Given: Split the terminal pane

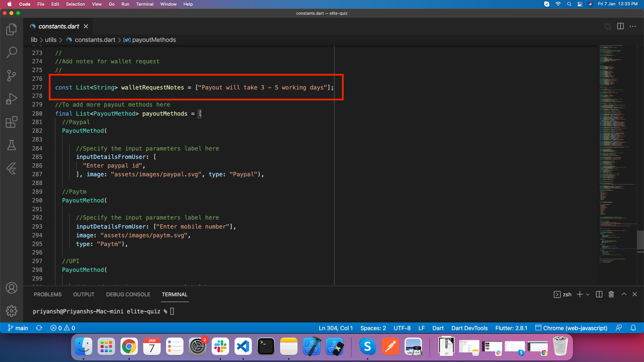Looking at the screenshot, I should [599, 294].
